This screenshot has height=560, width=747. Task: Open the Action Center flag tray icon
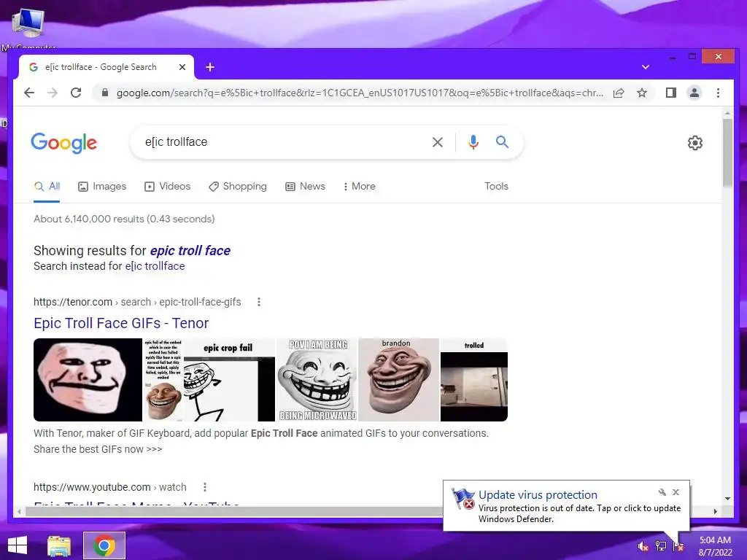pos(678,546)
